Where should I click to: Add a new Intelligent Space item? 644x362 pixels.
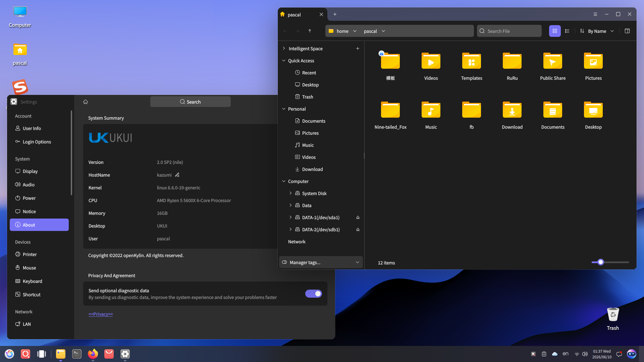coord(358,48)
